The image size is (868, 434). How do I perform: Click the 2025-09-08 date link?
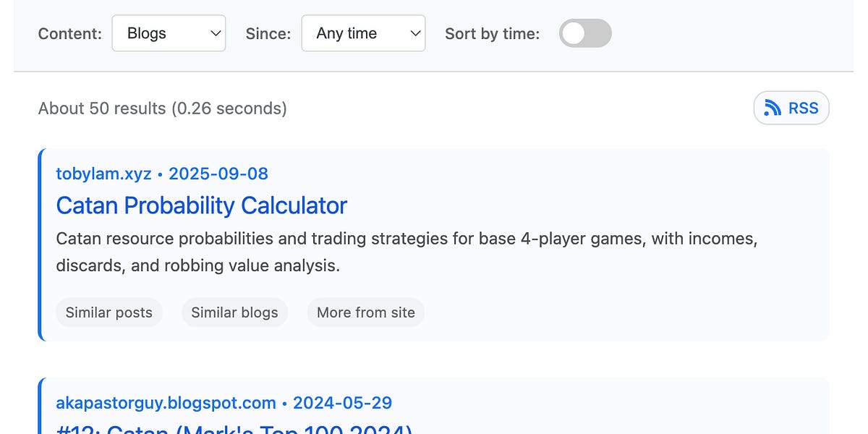pos(218,174)
